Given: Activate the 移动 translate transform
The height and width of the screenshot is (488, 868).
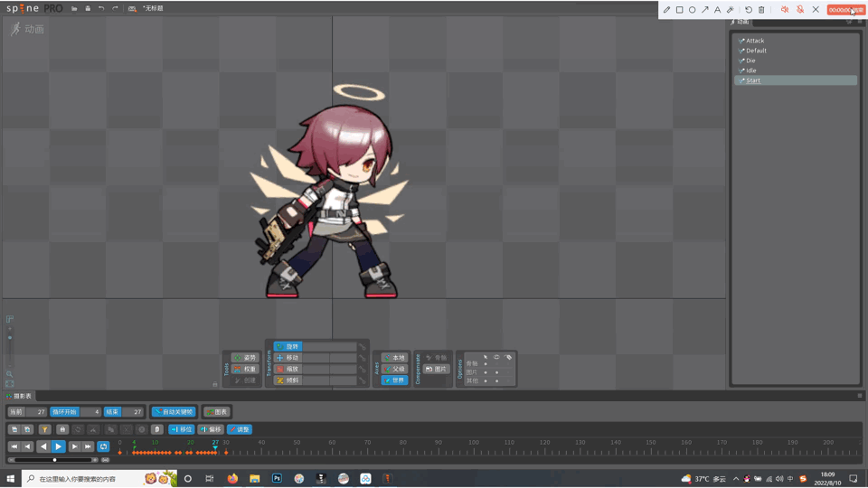Looking at the screenshot, I should point(288,358).
